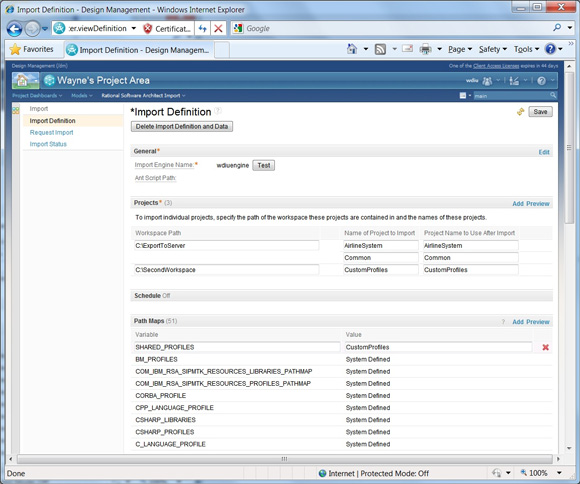Click the blue Help question icon
This screenshot has width=580, height=484.
550,49
